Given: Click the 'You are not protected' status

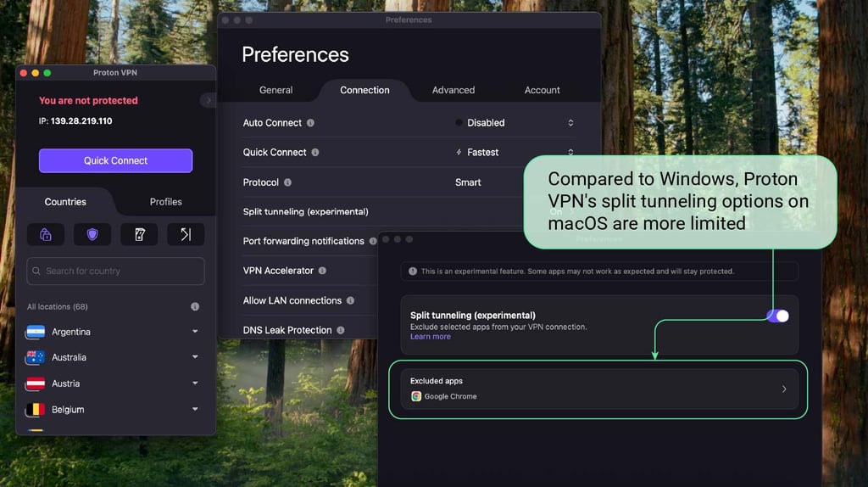Looking at the screenshot, I should click(88, 100).
